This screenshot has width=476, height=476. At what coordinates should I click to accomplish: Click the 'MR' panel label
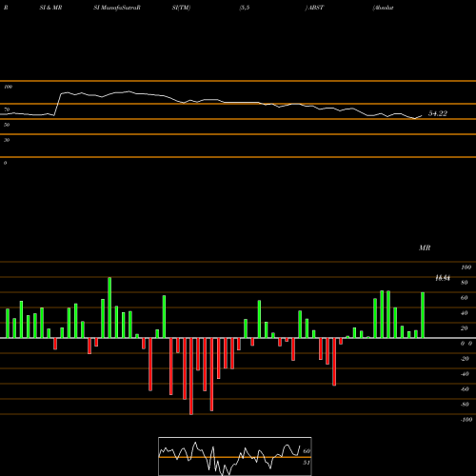click(x=425, y=248)
